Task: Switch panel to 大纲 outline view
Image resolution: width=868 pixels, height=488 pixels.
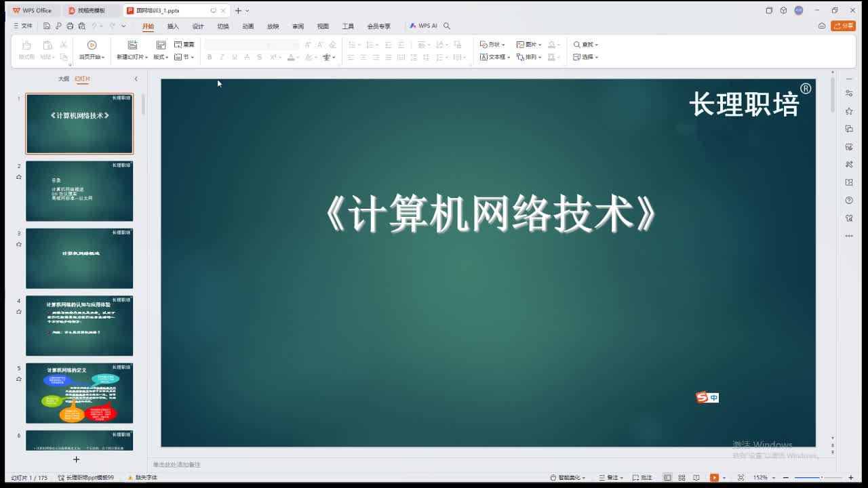Action: pos(63,79)
